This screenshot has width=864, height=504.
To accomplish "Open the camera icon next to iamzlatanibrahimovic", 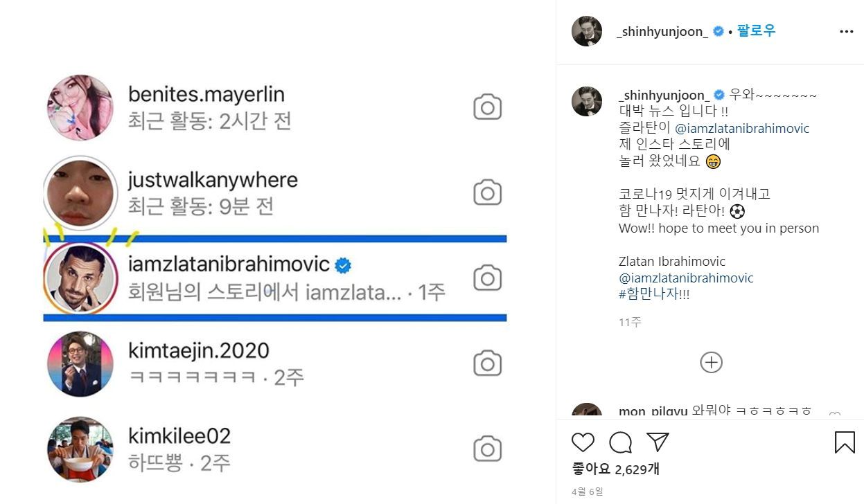I will click(x=487, y=276).
